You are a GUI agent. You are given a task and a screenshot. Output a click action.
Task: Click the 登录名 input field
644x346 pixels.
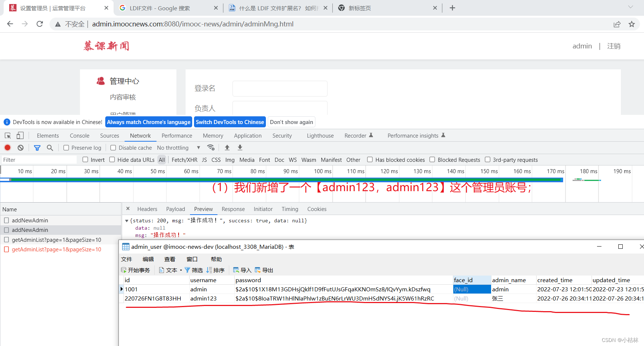pyautogui.click(x=280, y=88)
